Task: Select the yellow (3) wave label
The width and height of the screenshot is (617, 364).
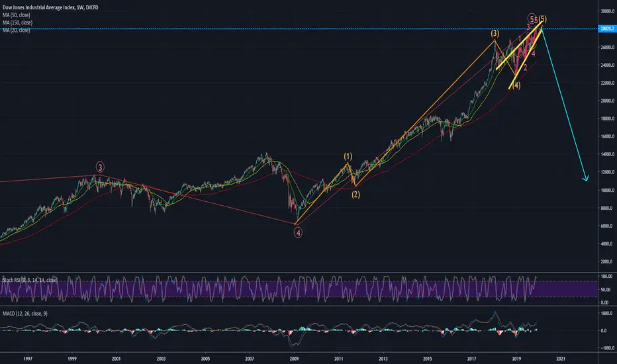Action: coord(495,34)
